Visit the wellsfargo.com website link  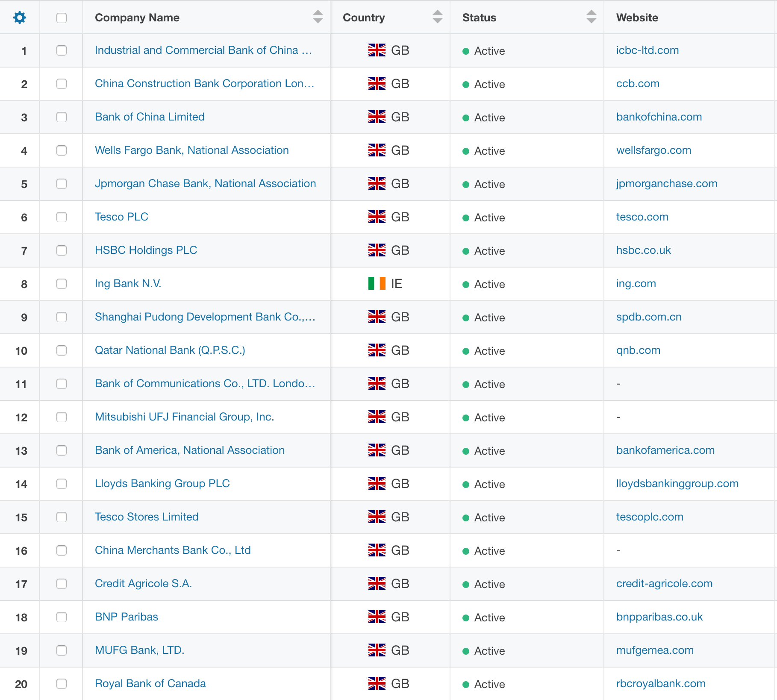point(653,150)
